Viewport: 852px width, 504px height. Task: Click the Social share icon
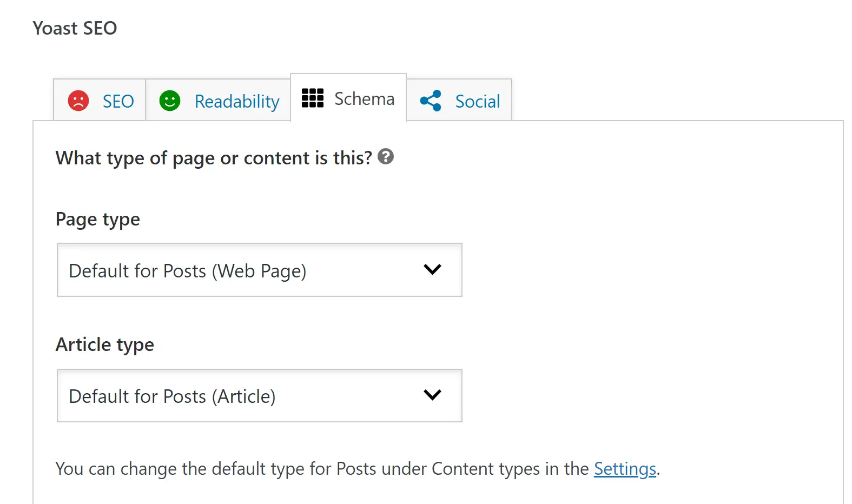coord(431,101)
